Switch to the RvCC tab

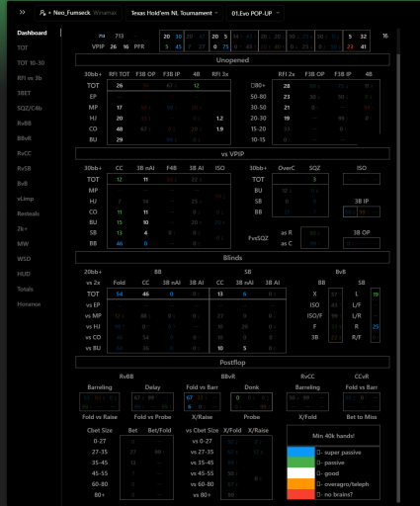click(x=24, y=153)
